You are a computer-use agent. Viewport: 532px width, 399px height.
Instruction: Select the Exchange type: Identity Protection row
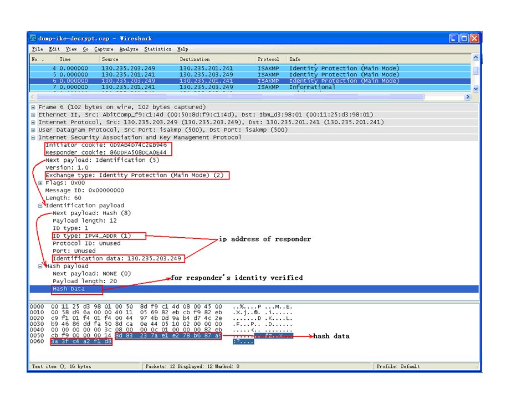pos(135,176)
